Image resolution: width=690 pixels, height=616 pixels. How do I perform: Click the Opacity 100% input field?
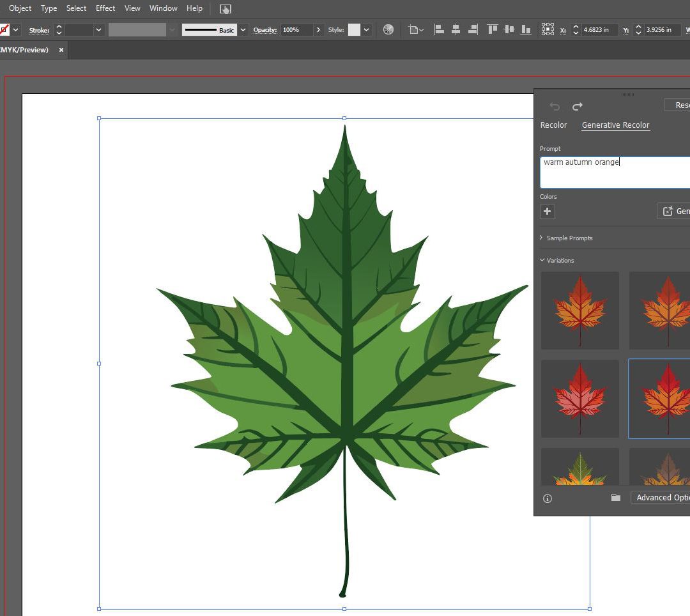tap(296, 30)
